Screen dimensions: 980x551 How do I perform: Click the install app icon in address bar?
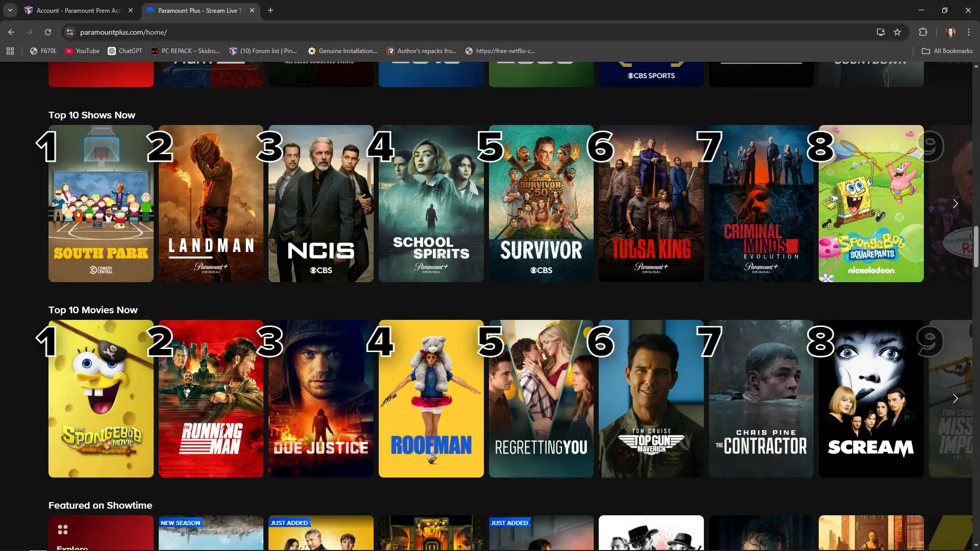pyautogui.click(x=881, y=32)
